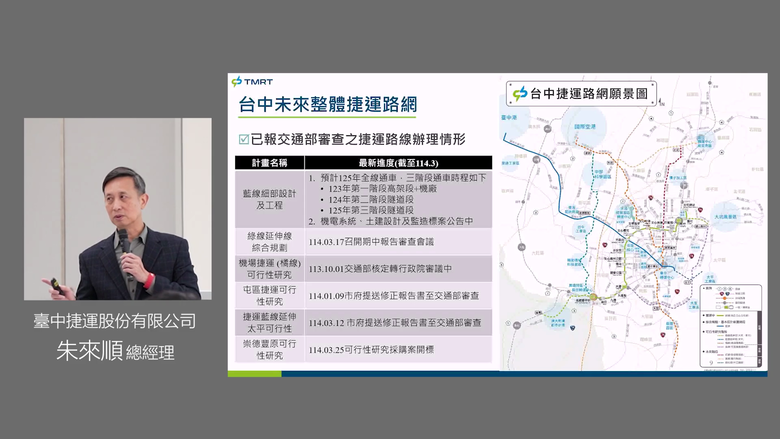Click the logo inside 台中捷運路網願景圖 banner

coord(520,93)
